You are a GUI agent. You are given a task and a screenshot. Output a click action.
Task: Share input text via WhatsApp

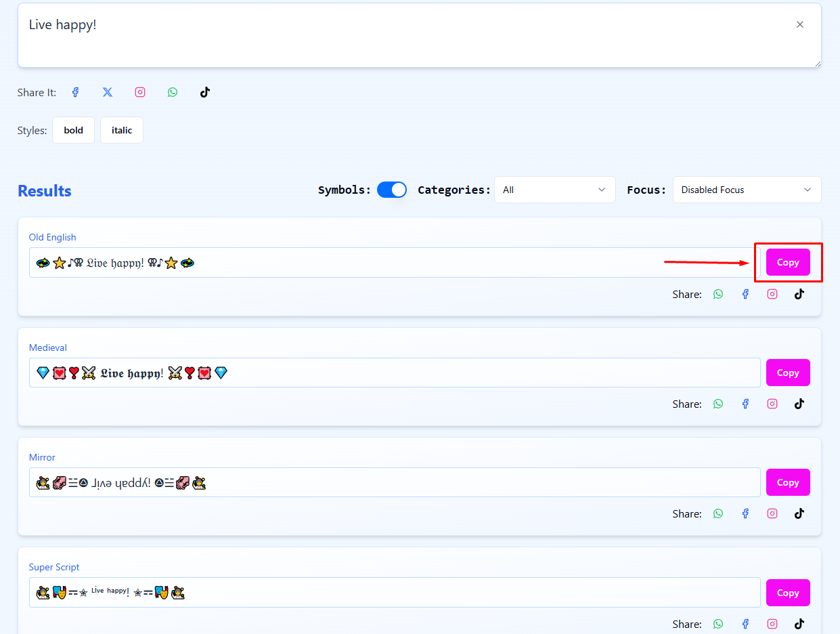point(173,92)
